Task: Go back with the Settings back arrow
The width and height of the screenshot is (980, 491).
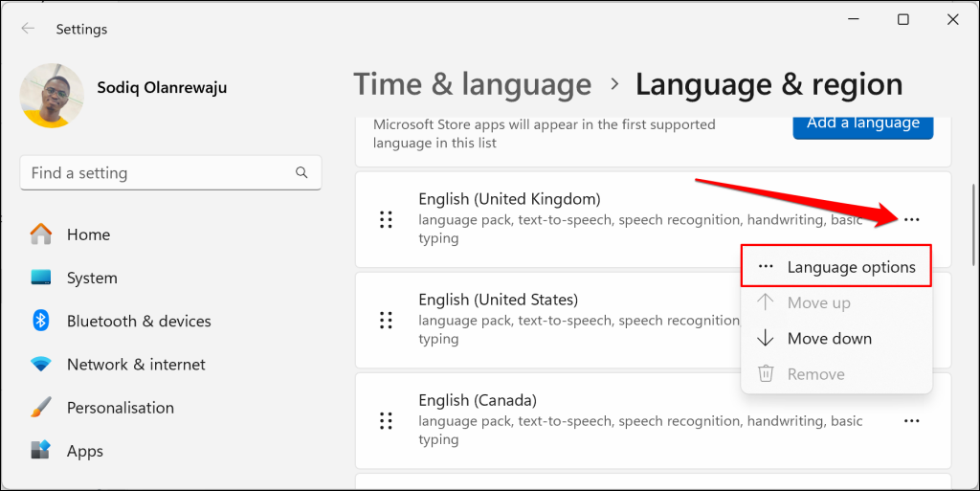Action: (28, 29)
